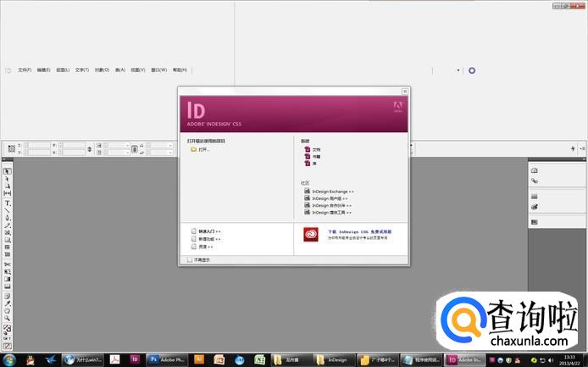This screenshot has width=588, height=367.
Task: Open the rotation angle dropdown
Action: coord(169,145)
